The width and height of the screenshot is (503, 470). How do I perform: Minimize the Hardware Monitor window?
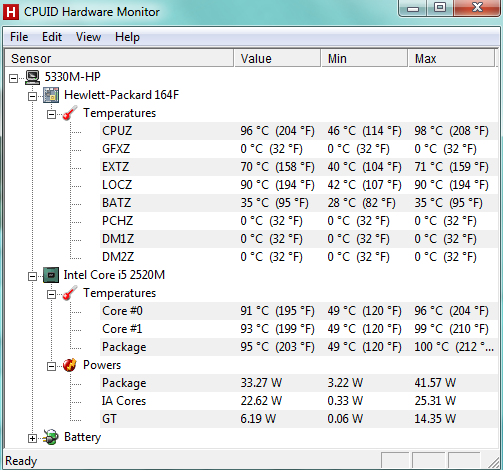point(413,8)
